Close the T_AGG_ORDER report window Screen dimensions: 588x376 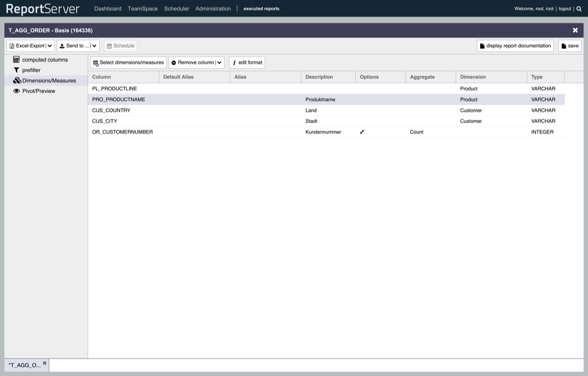click(575, 30)
